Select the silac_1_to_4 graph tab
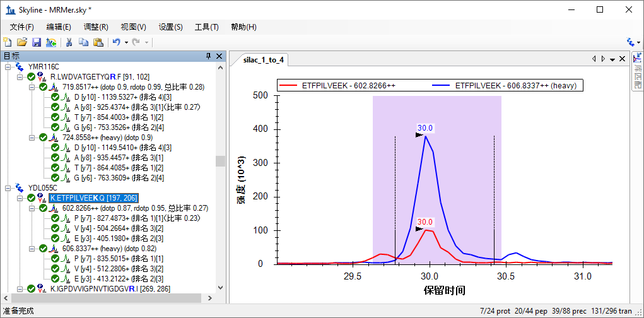This screenshot has width=644, height=318. (x=263, y=60)
